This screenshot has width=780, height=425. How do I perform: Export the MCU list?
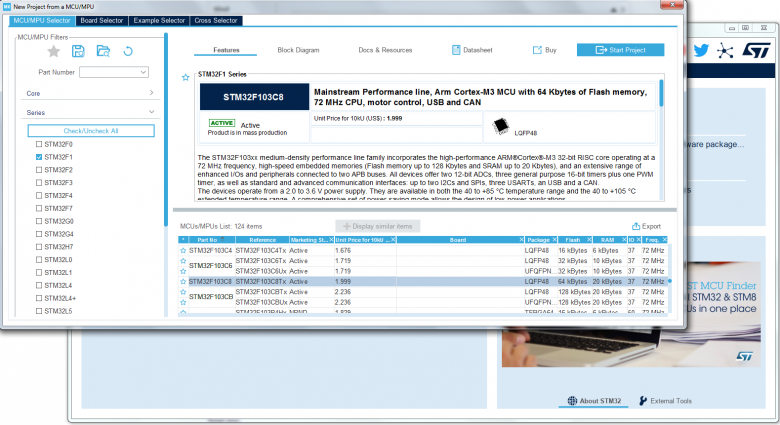click(x=646, y=226)
